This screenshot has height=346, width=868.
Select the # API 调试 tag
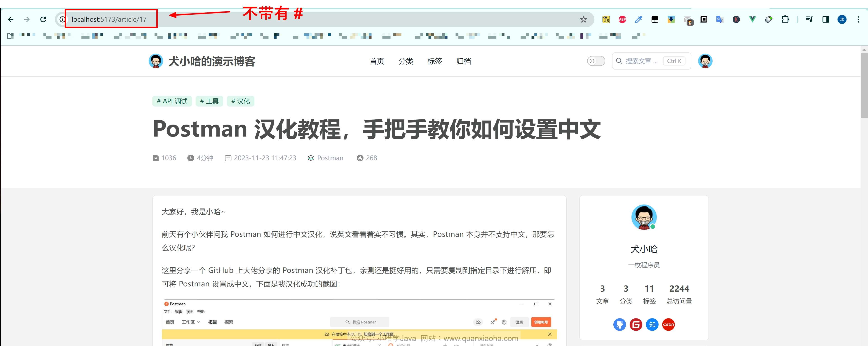click(172, 101)
